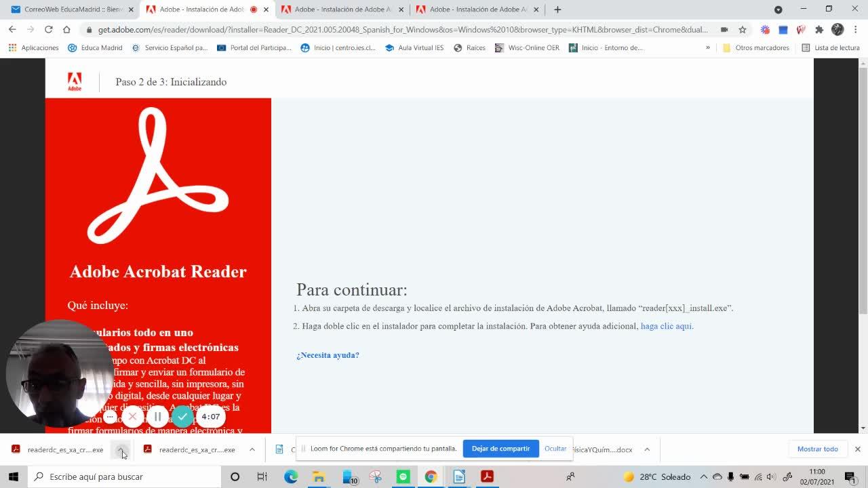Open the Wisc-Online OER bookmark

[527, 48]
